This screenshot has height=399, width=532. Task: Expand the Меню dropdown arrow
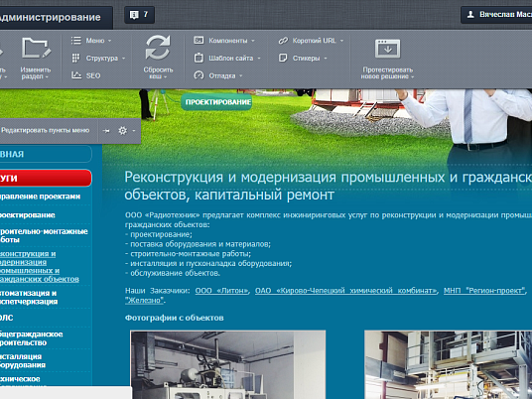coord(109,41)
